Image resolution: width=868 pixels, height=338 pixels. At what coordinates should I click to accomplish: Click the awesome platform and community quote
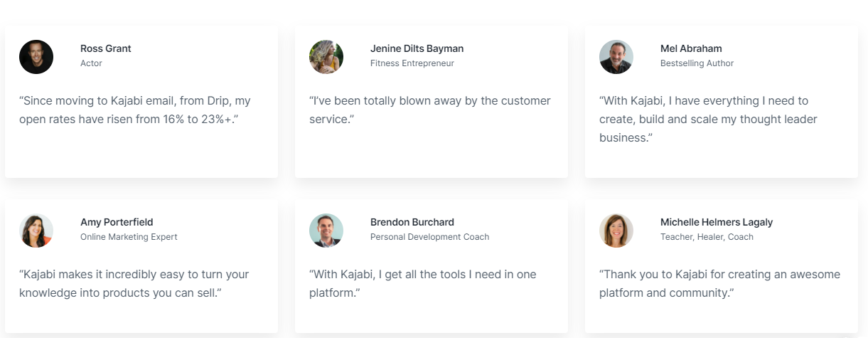[719, 283]
